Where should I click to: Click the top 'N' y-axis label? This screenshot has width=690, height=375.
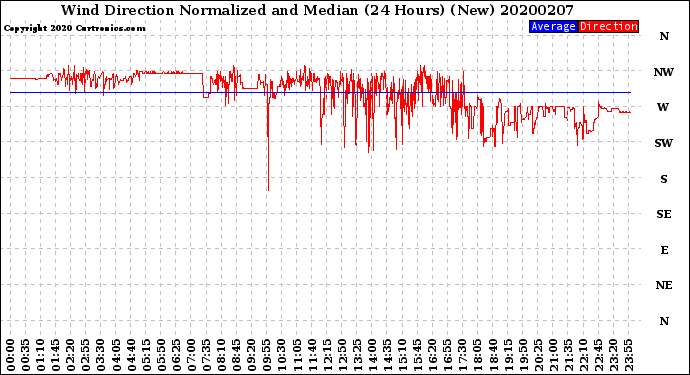click(664, 36)
